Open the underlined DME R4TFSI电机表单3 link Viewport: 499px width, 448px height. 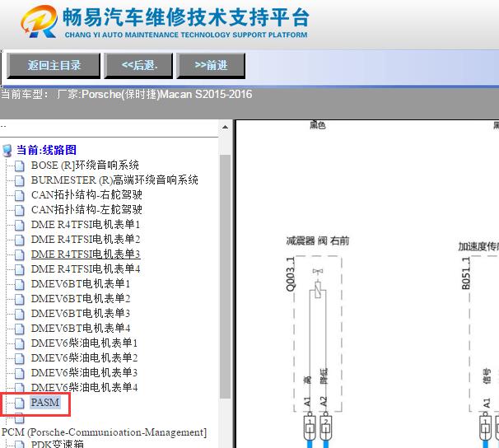click(x=86, y=254)
